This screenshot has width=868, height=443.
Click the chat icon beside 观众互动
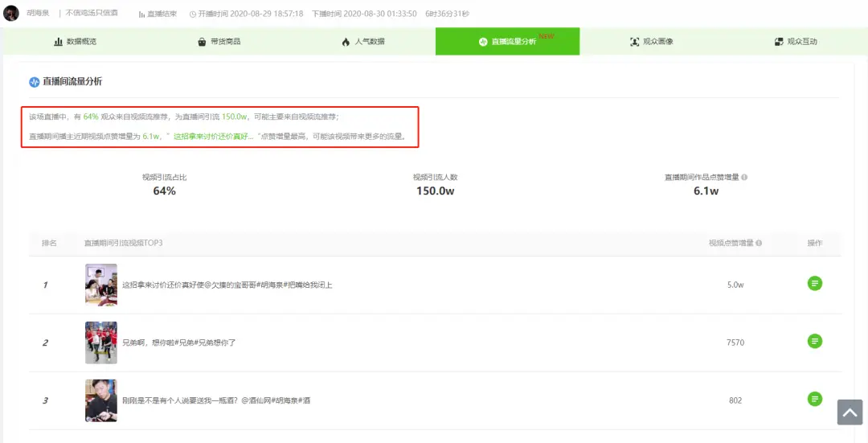tap(779, 42)
